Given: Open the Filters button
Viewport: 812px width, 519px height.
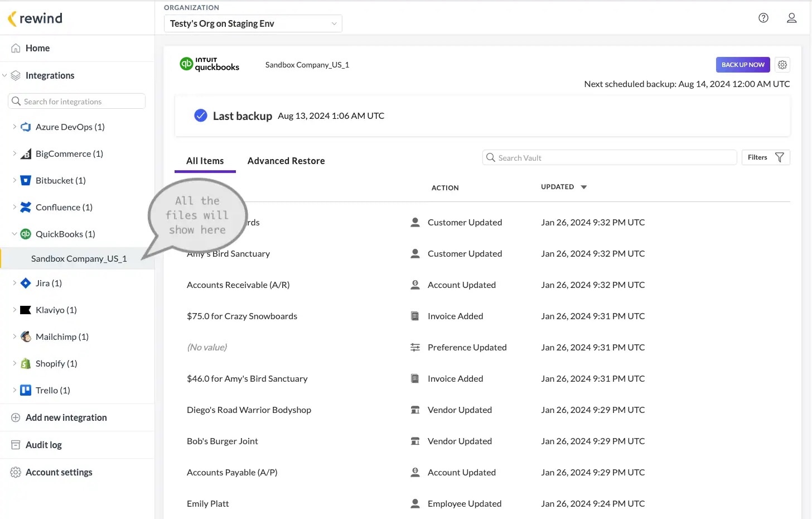Looking at the screenshot, I should click(x=766, y=157).
